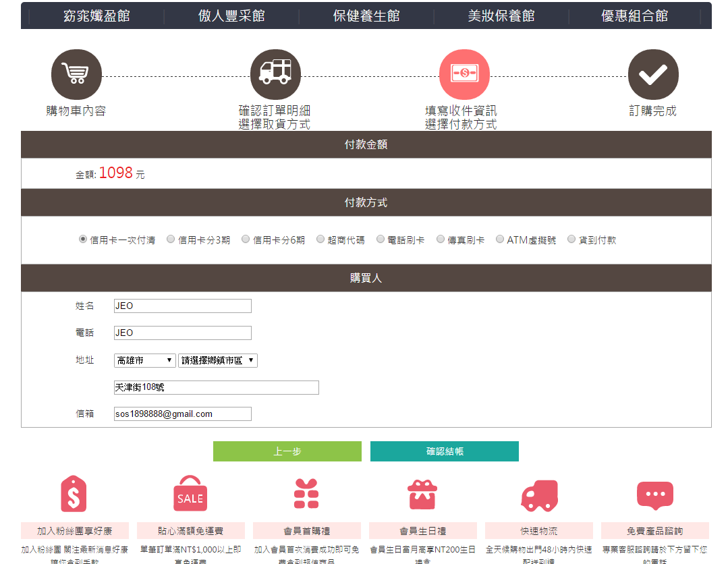Click the 確認結帳 confirm checkout button
The width and height of the screenshot is (728, 564).
444,451
